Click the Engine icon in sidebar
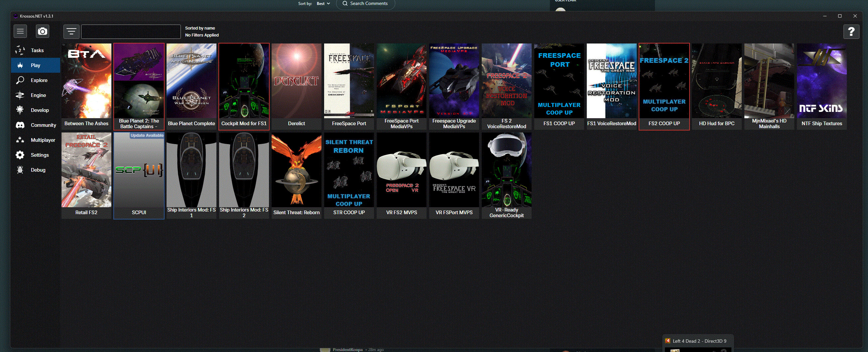Screen dimensions: 868x352 click(x=20, y=95)
